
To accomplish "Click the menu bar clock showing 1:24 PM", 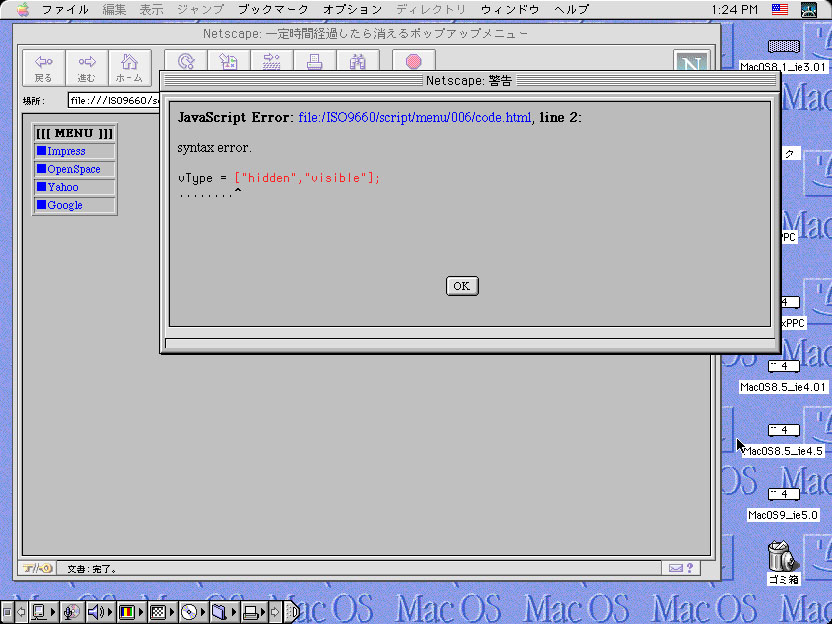I will pos(734,10).
